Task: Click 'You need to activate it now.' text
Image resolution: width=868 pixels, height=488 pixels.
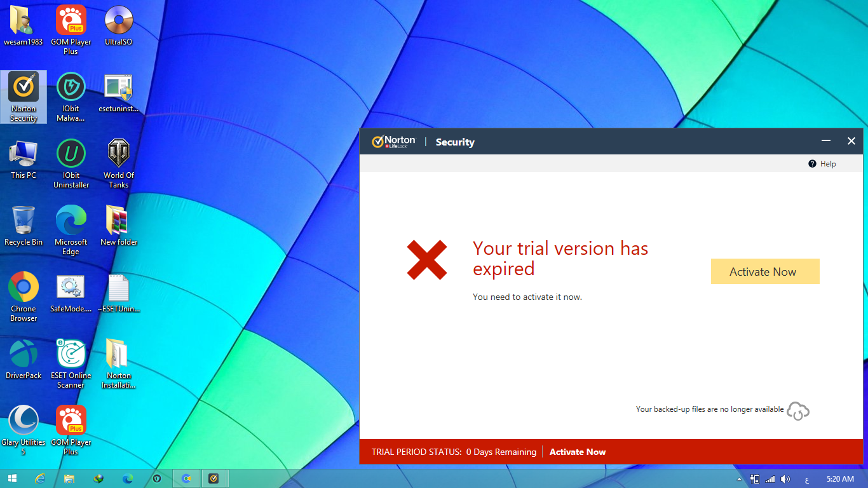Action: pos(527,297)
